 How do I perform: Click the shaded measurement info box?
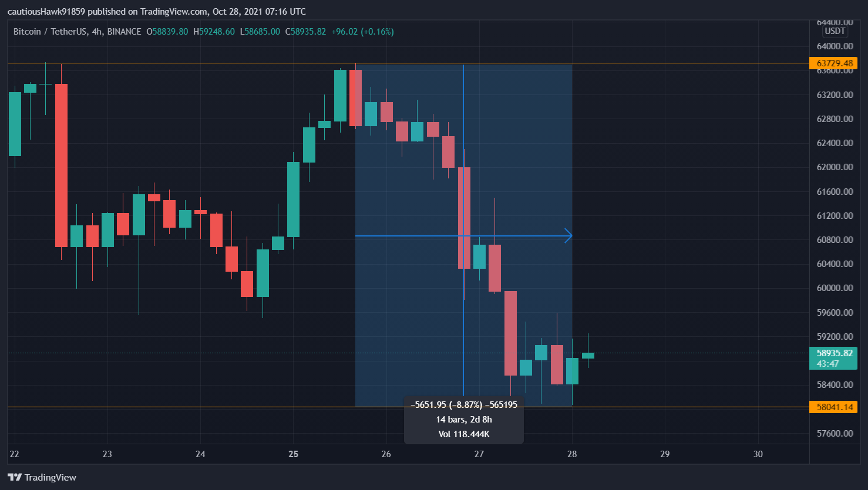tap(463, 420)
